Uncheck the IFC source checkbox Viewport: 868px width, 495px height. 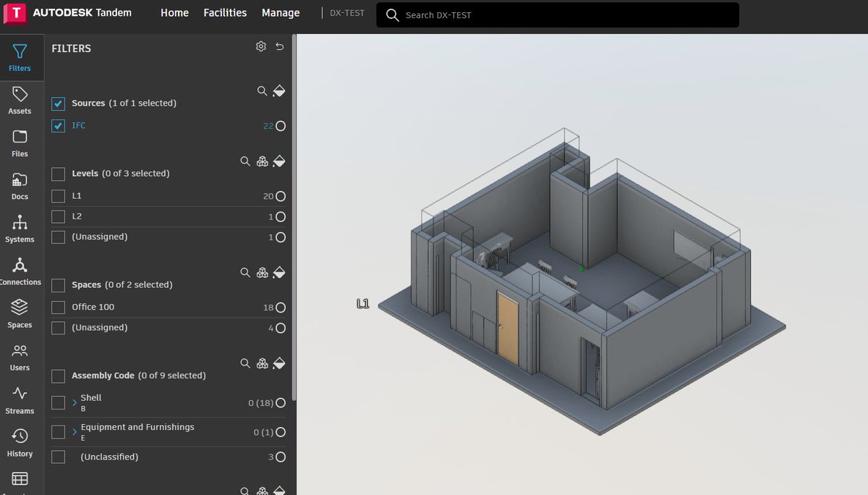pos(59,126)
